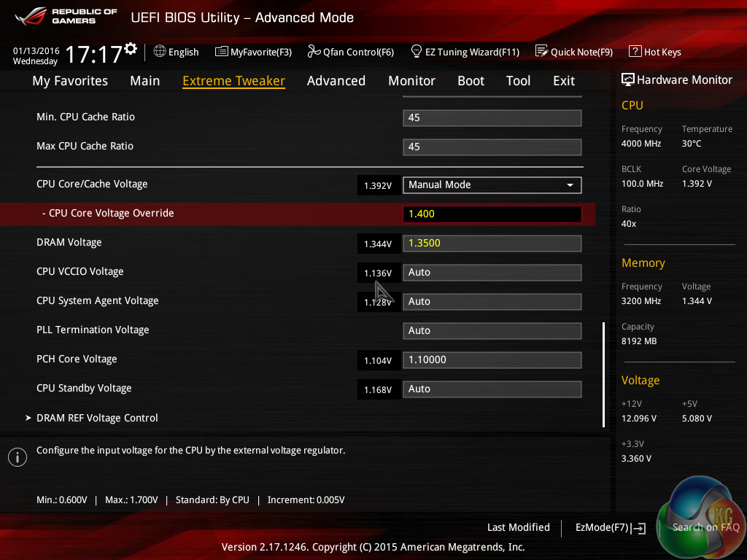Open CPU Core/Cache Voltage Manual Mode dropdown
This screenshot has height=560, width=747.
(492, 184)
